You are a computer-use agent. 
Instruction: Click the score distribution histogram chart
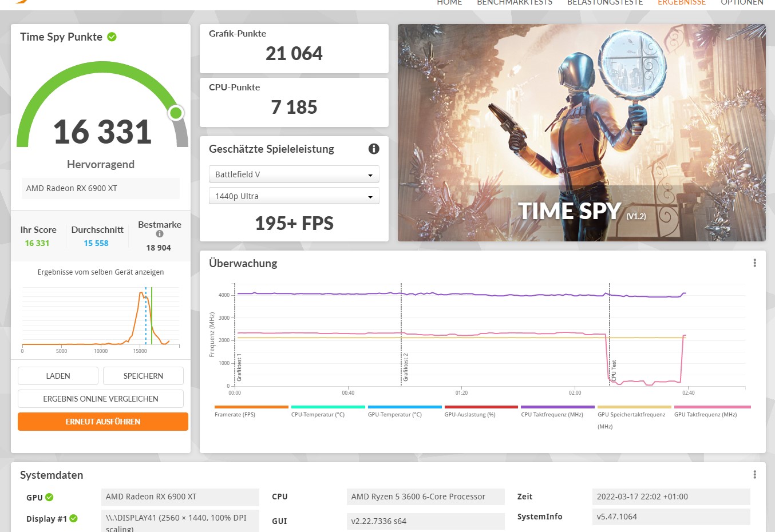click(101, 319)
